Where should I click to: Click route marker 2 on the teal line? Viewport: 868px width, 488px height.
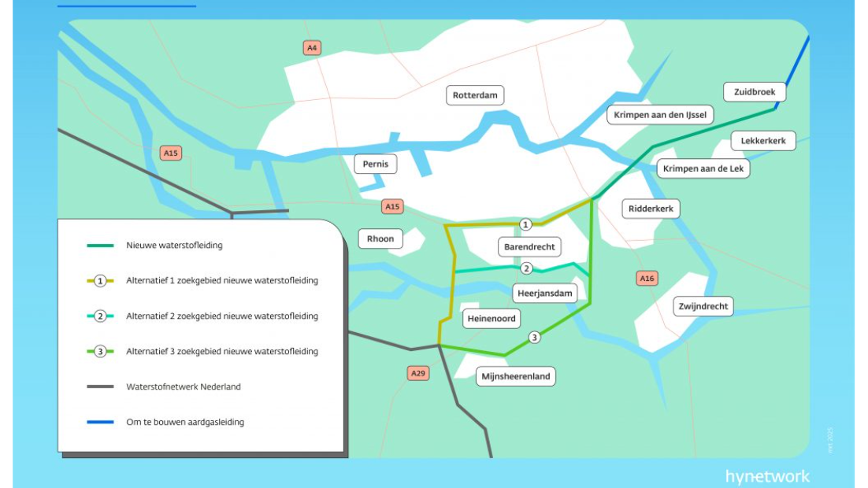[526, 268]
